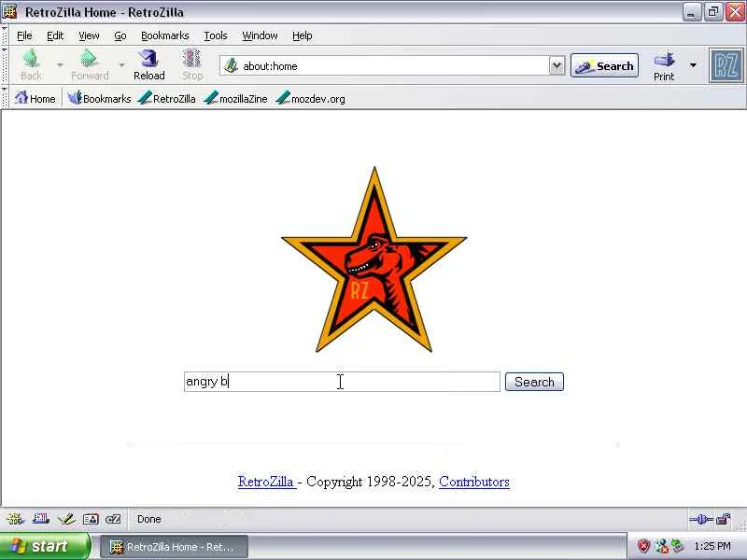
Task: Click the Forward navigation button
Action: pos(90,65)
